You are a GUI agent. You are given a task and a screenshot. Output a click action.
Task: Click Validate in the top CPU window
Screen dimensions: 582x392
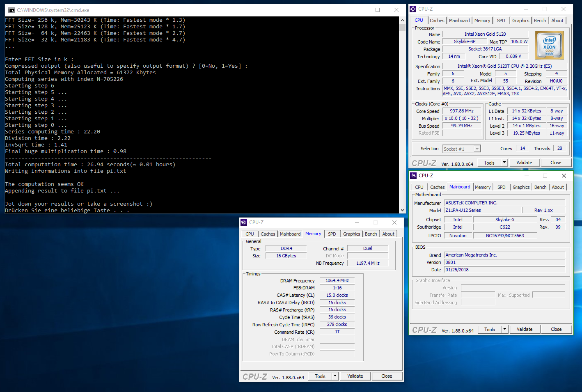(524, 163)
